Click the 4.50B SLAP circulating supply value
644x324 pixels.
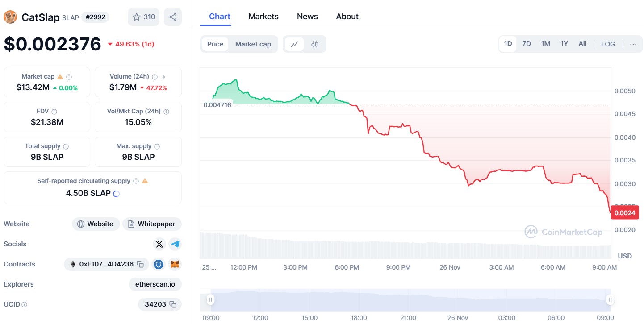88,193
